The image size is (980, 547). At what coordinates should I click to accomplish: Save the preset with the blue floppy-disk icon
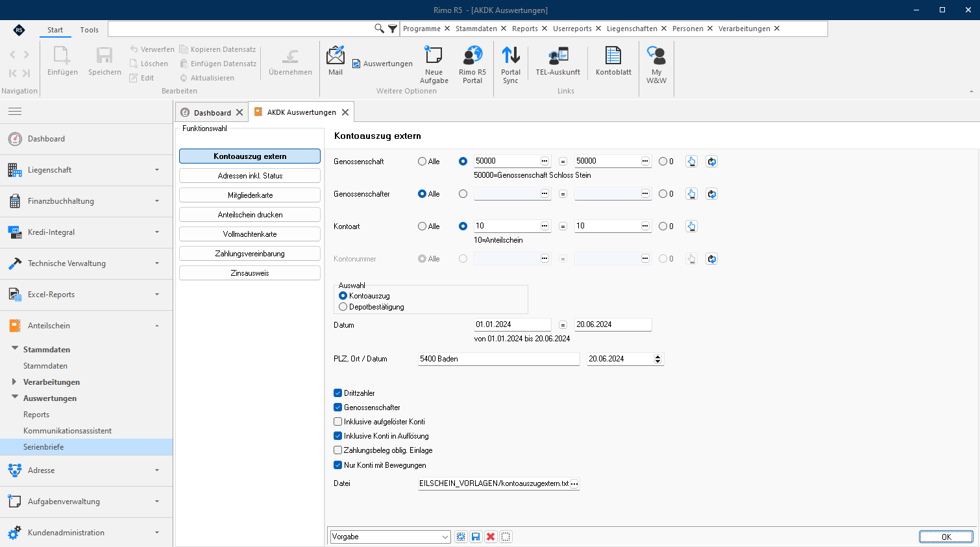click(476, 537)
